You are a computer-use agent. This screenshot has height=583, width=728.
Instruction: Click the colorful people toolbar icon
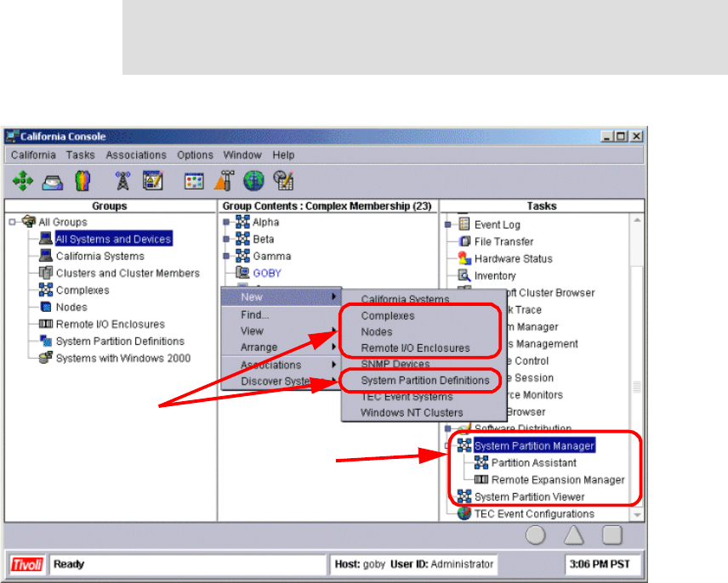pyautogui.click(x=82, y=181)
